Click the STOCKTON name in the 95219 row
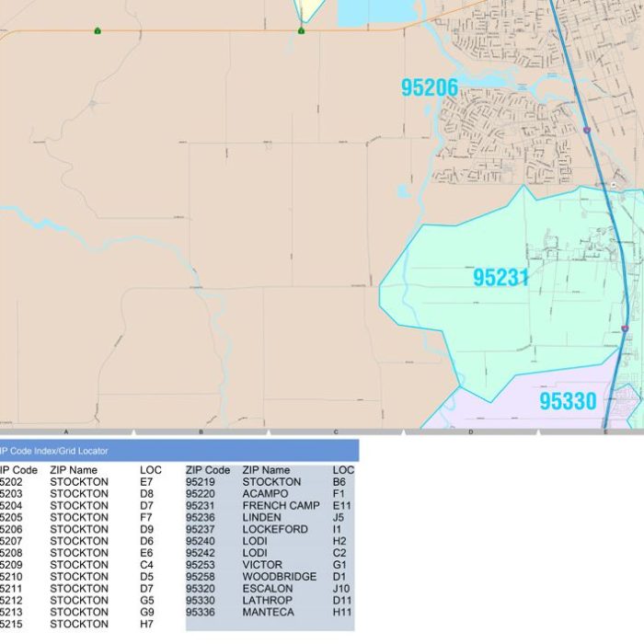 pos(271,482)
